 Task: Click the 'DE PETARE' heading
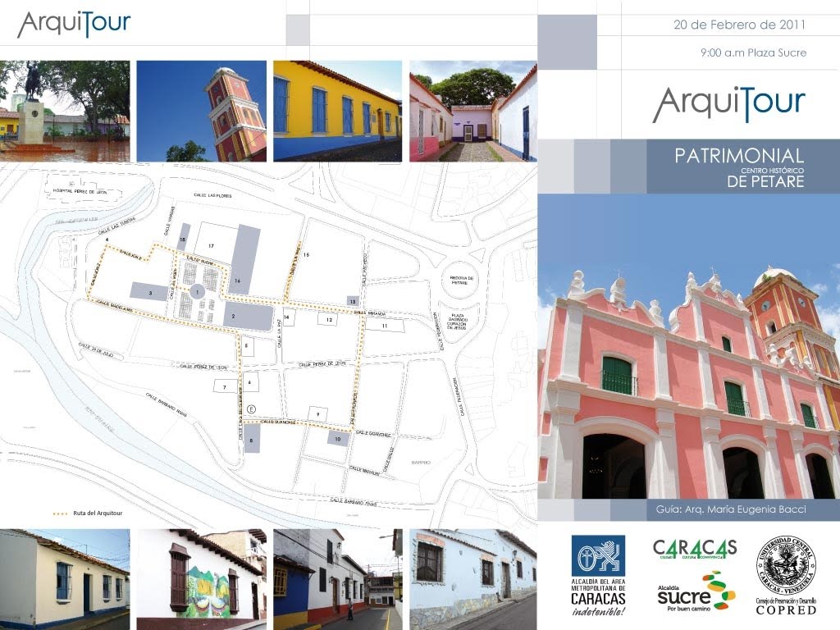point(766,181)
